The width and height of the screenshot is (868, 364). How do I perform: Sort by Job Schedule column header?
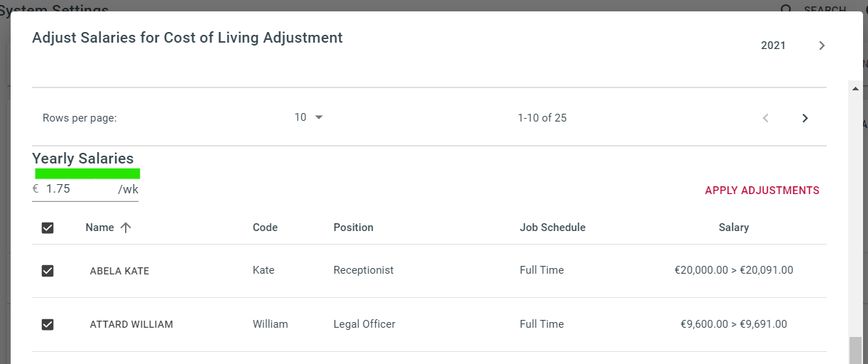(x=553, y=227)
